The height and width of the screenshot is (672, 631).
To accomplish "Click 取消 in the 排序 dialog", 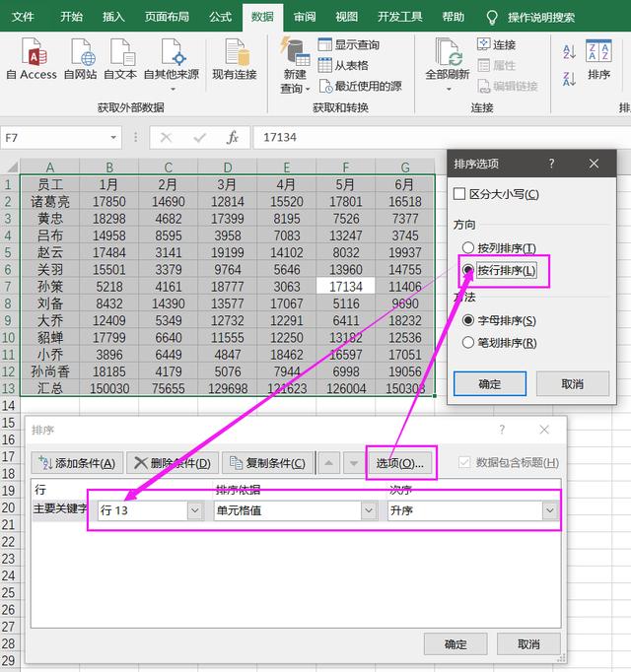I will pyautogui.click(x=528, y=643).
